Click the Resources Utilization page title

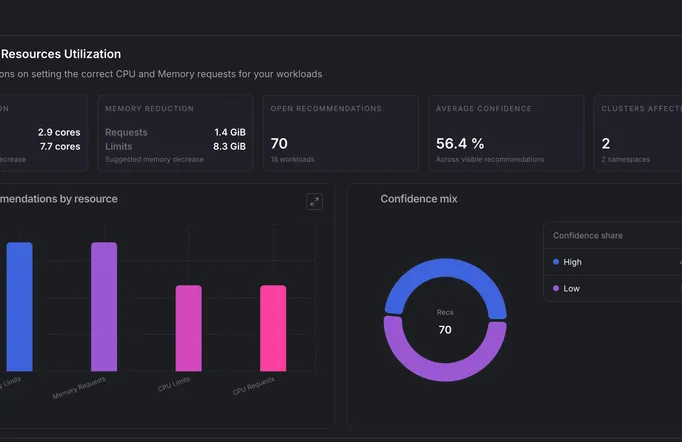(61, 54)
